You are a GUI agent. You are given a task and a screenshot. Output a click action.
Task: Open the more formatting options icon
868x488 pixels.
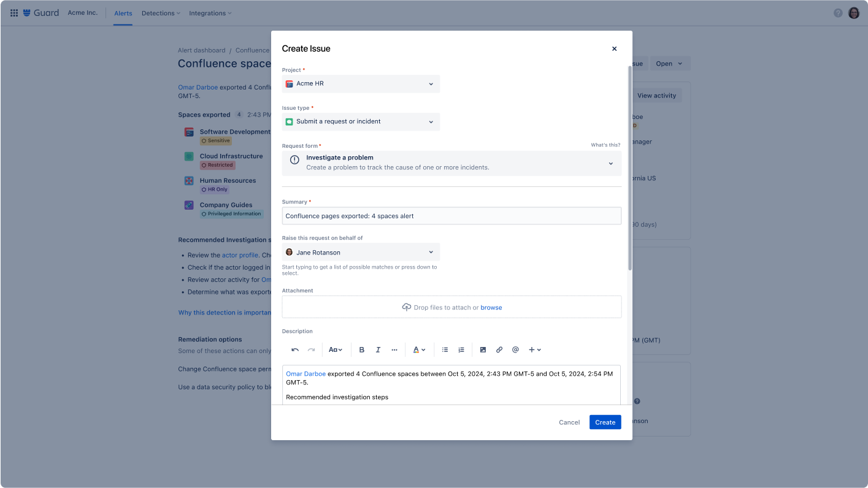coord(394,349)
